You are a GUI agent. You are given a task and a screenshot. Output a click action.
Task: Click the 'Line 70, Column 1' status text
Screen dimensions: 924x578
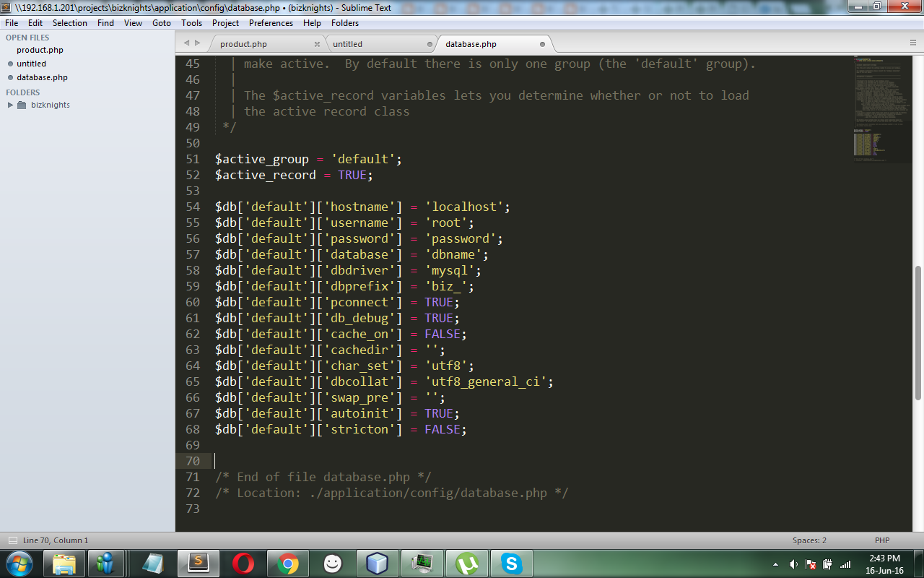[x=56, y=540]
